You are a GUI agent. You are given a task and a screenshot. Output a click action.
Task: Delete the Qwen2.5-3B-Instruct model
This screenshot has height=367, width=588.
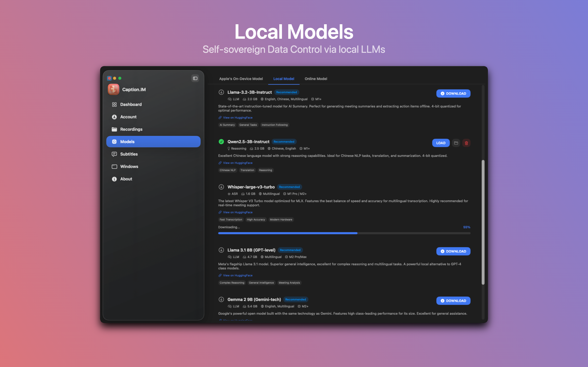point(466,143)
